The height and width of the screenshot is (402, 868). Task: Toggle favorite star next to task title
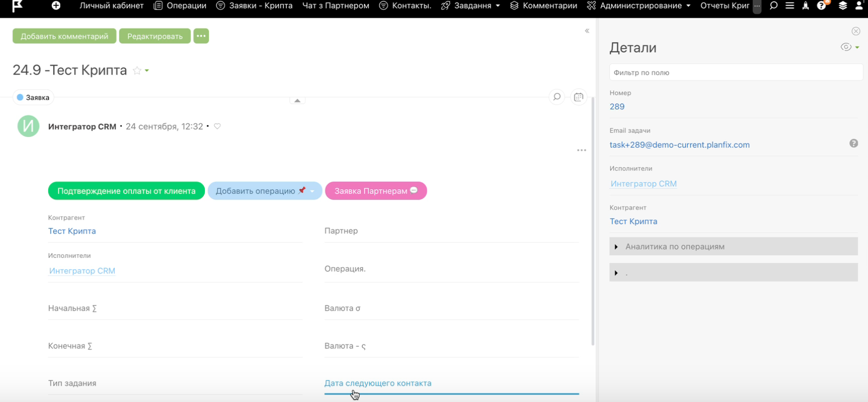pyautogui.click(x=137, y=70)
